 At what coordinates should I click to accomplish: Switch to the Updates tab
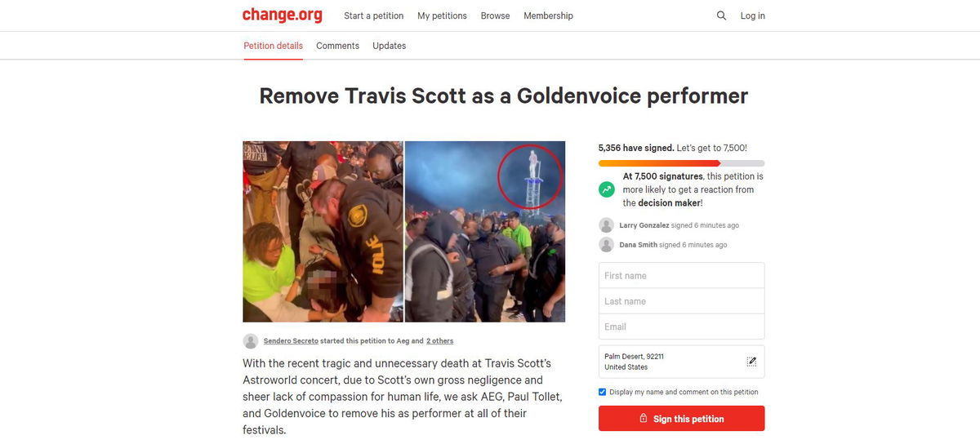389,46
